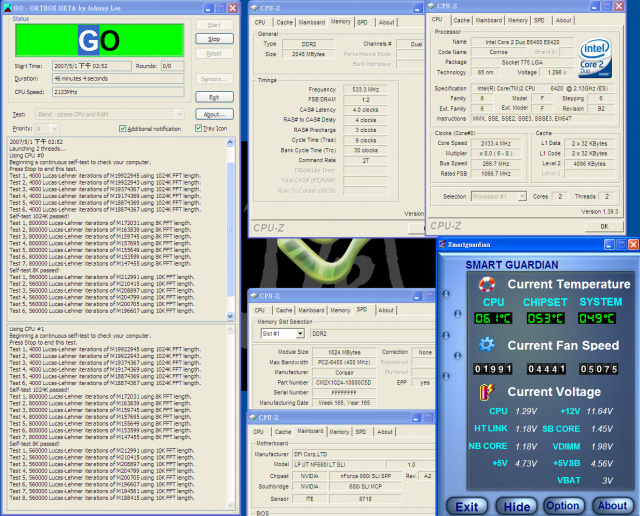Click the lifebuoy Current Temperature icon
640x516 pixels.
487,284
